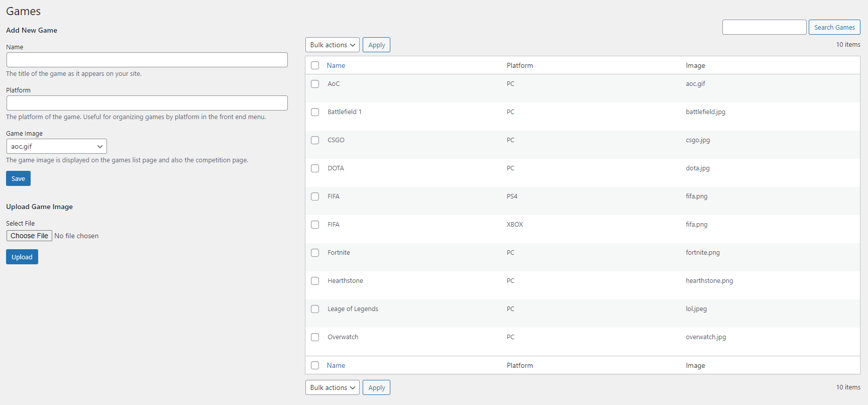The image size is (868, 405).
Task: Select the Fortnite row checkbox
Action: (x=315, y=253)
